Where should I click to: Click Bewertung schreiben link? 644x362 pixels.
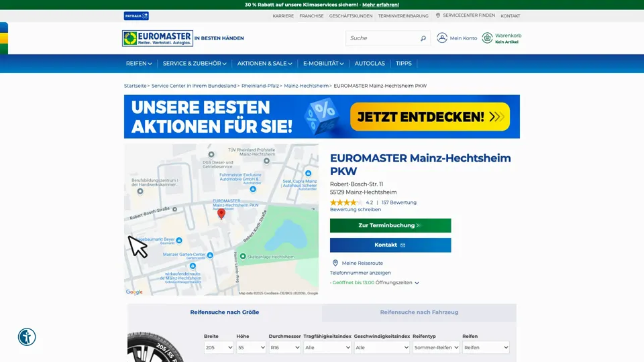(356, 209)
